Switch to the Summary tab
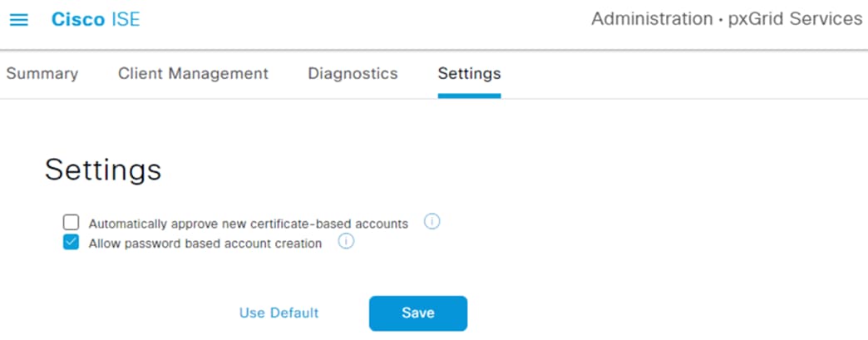Screen dimensions: 868x340 (x=42, y=74)
